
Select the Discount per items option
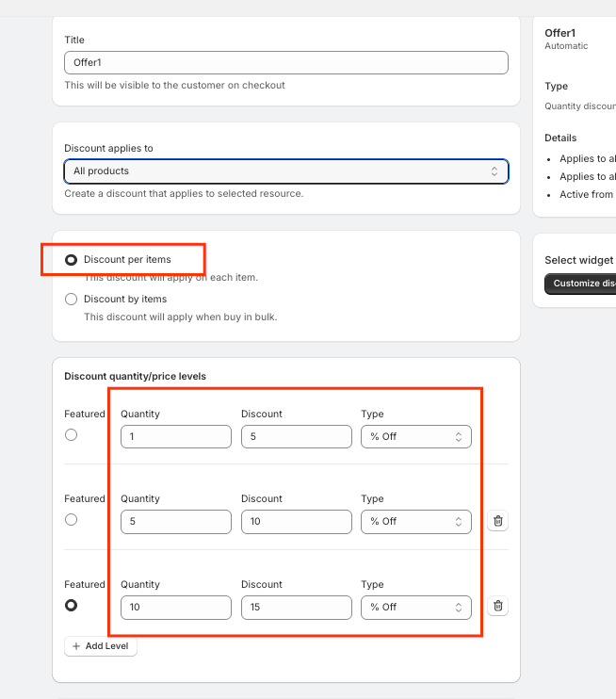click(x=71, y=259)
